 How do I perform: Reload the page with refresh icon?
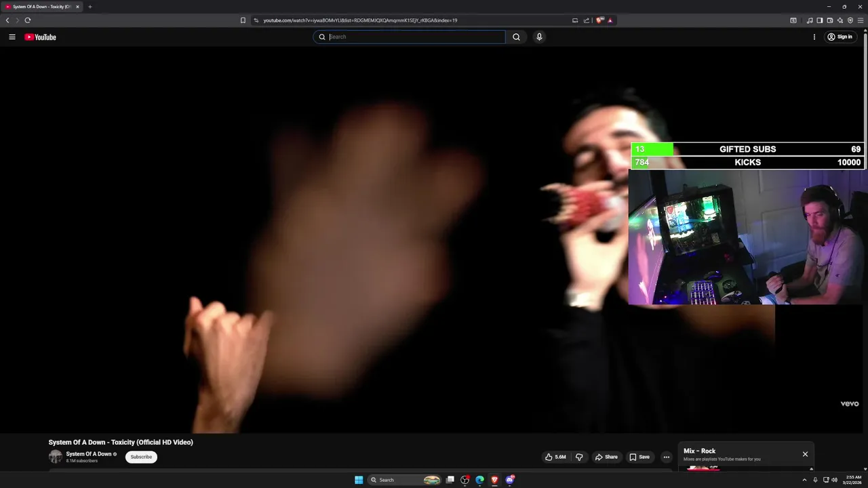tap(28, 20)
